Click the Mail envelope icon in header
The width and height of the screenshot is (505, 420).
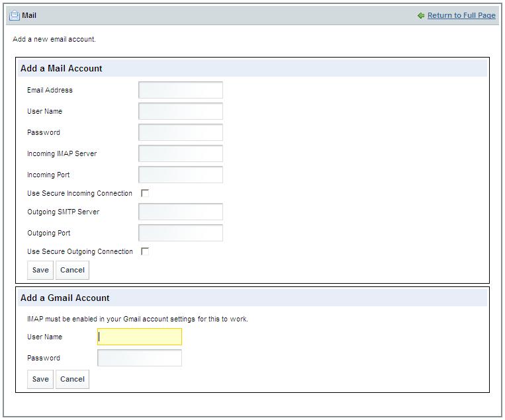coord(14,15)
